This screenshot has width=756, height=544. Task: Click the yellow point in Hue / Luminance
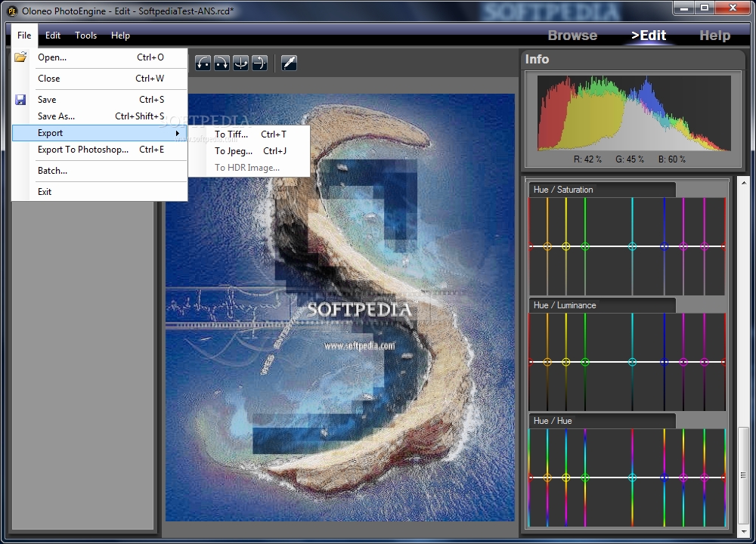tap(566, 362)
